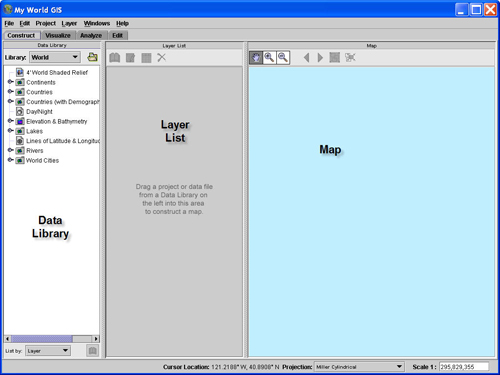Click the next view right arrow
500x375 pixels.
click(x=320, y=58)
